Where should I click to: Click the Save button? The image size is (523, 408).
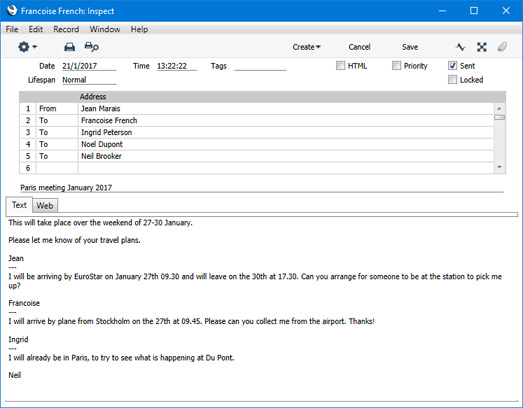(x=410, y=47)
